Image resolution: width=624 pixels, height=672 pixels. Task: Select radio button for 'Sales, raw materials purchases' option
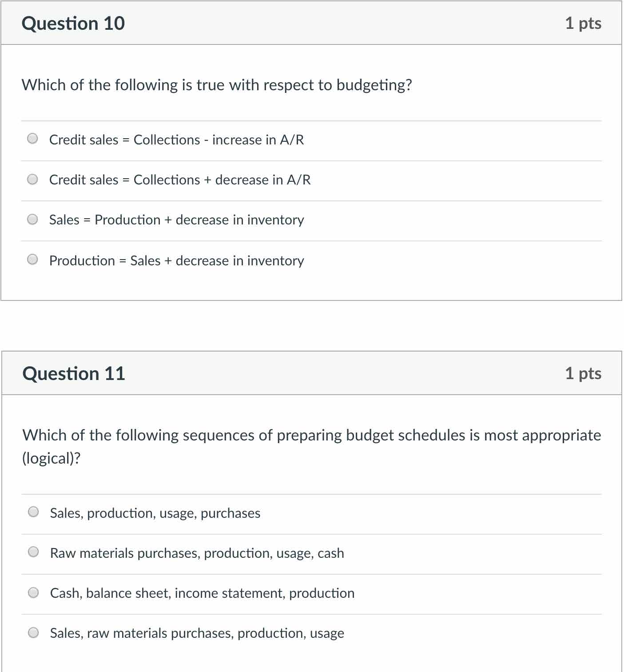click(33, 632)
